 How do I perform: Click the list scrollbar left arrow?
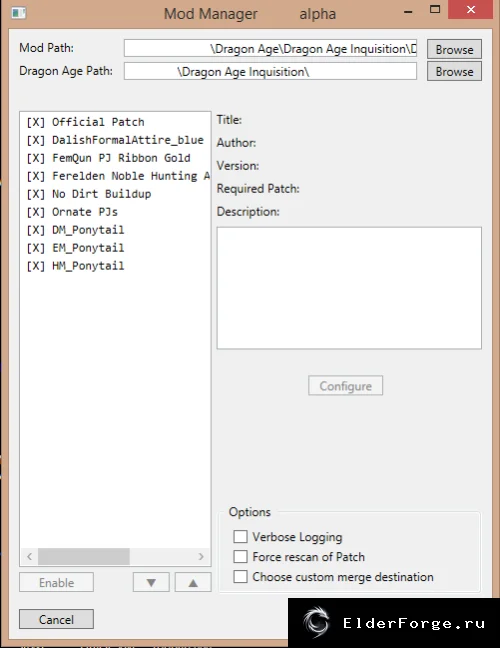[x=29, y=557]
